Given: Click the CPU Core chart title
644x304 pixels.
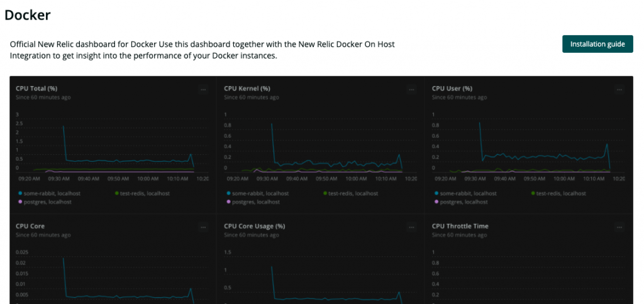Looking at the screenshot, I should pyautogui.click(x=30, y=226).
